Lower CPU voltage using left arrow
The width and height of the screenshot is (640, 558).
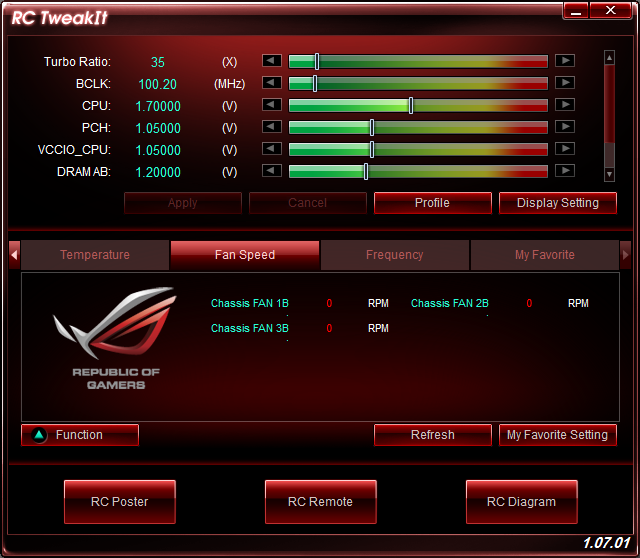(271, 105)
